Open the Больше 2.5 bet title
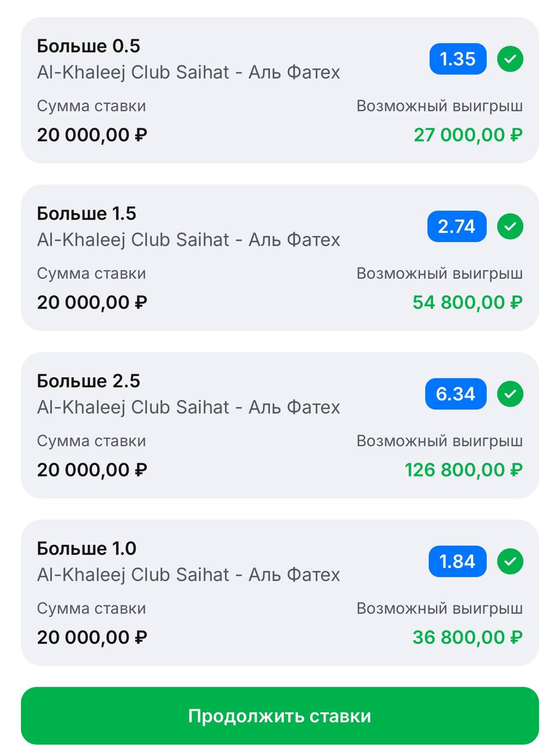Viewport: 560px width, 745px height. click(x=88, y=381)
